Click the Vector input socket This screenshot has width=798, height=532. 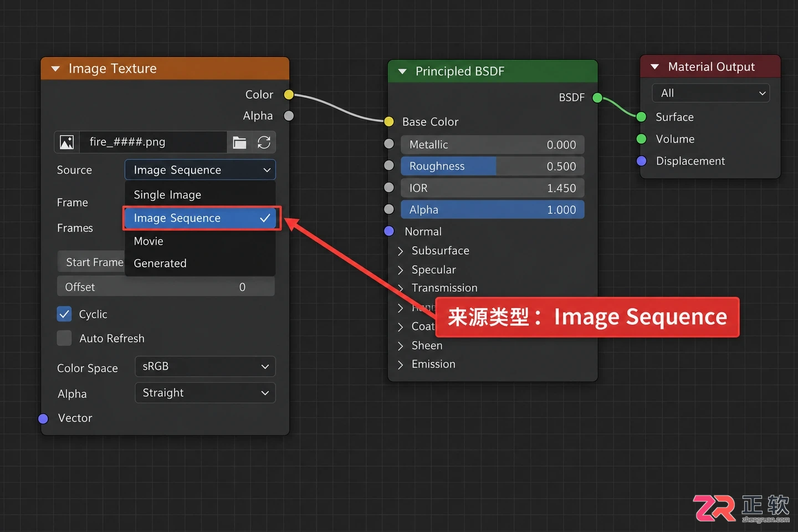coord(43,419)
